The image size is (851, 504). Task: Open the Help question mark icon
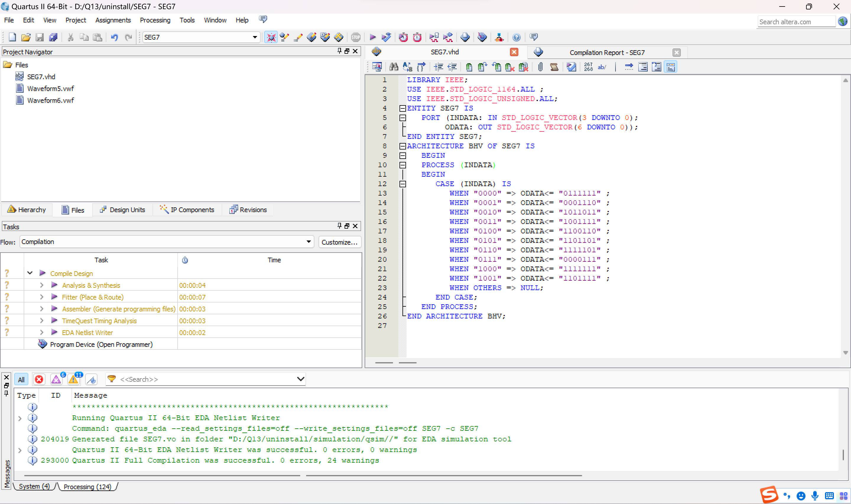coord(516,37)
